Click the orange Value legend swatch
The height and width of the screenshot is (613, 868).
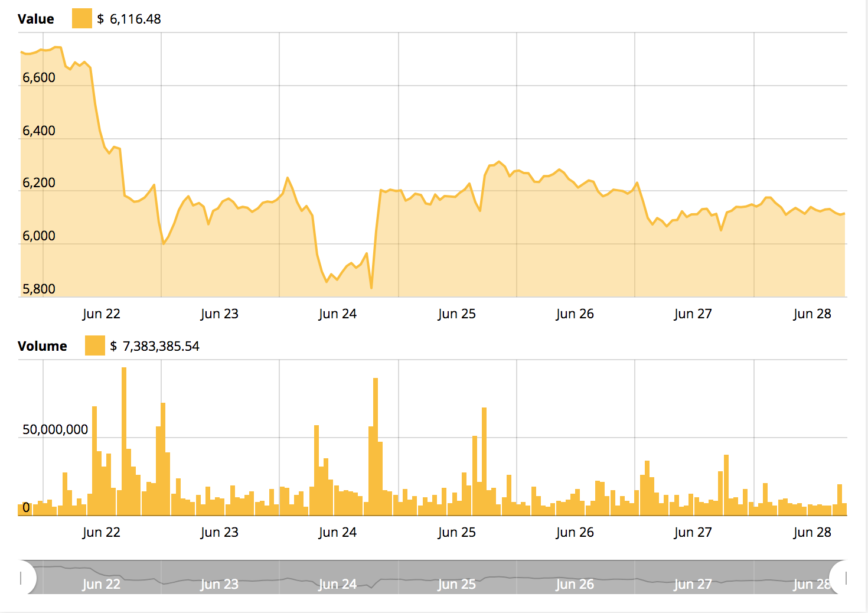pos(81,18)
